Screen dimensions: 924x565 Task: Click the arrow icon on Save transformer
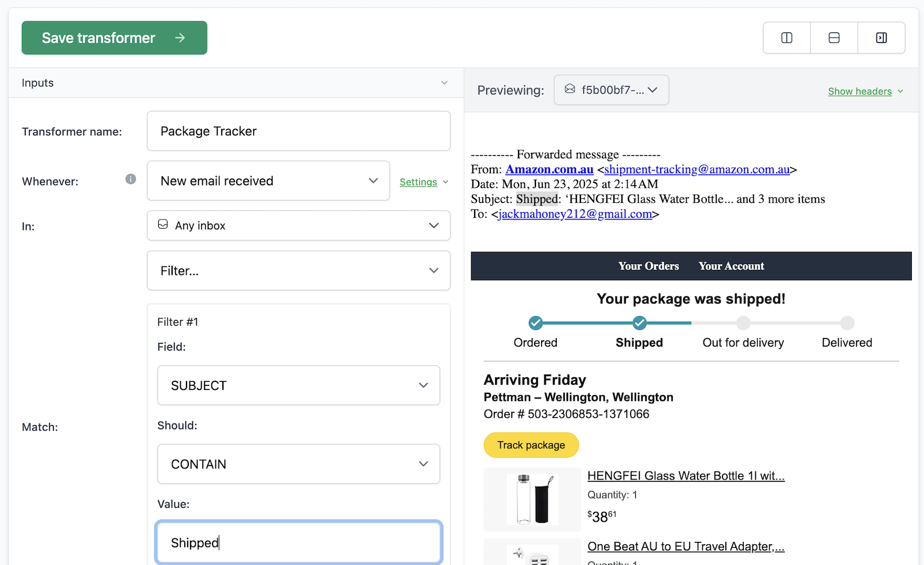[180, 38]
